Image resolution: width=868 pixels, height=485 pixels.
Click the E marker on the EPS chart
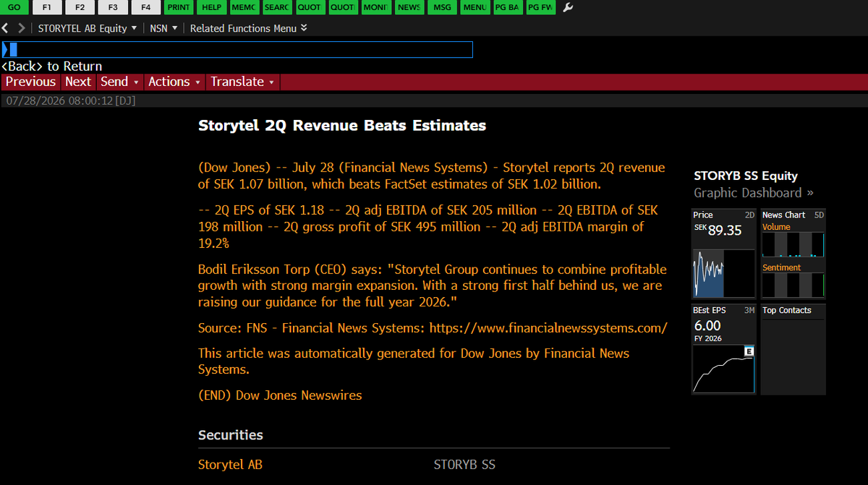749,351
